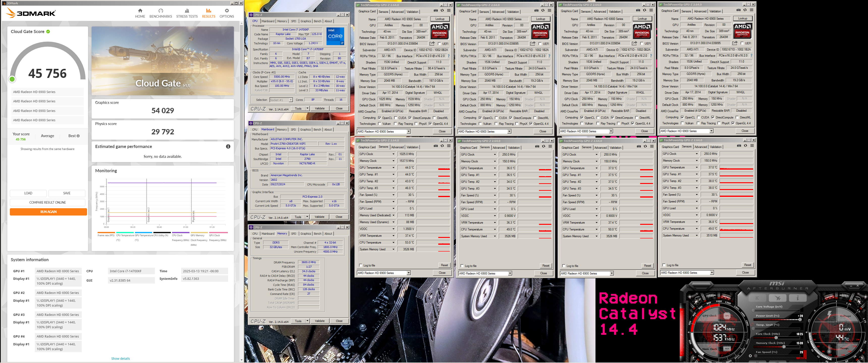
Task: Open About tab in CPU-Z Memory window
Action: 328,234
